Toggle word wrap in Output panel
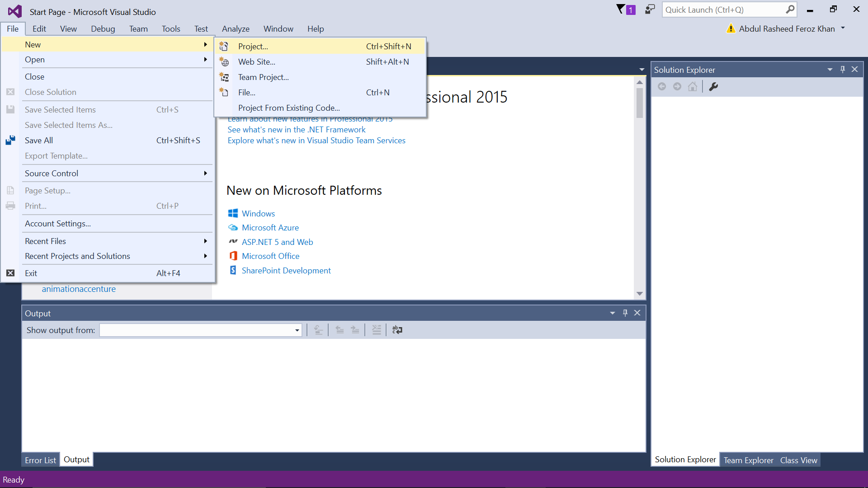 point(397,330)
